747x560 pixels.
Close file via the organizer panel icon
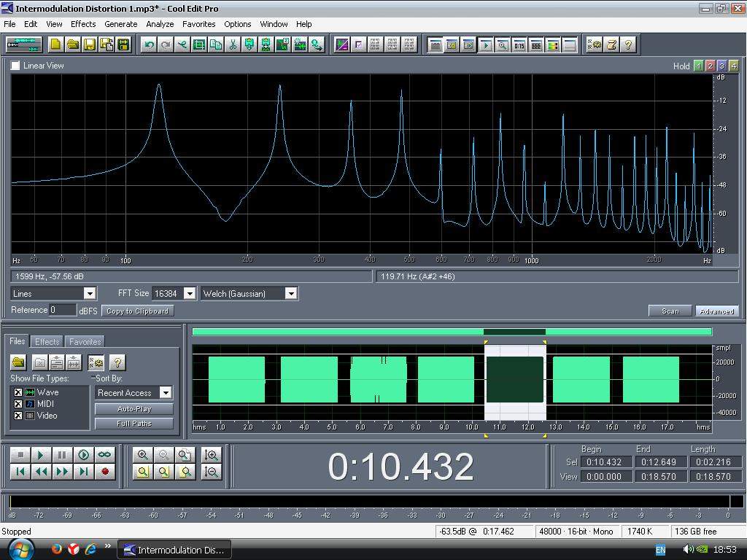click(40, 362)
